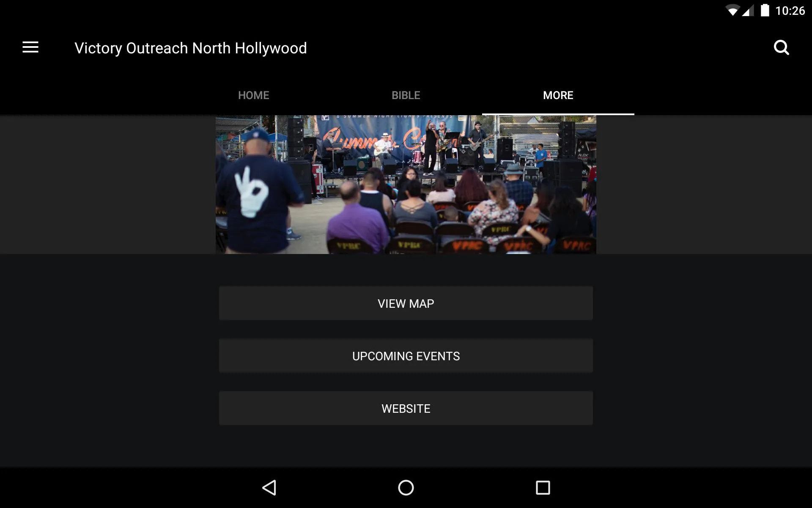Click the back navigation arrow

(269, 488)
